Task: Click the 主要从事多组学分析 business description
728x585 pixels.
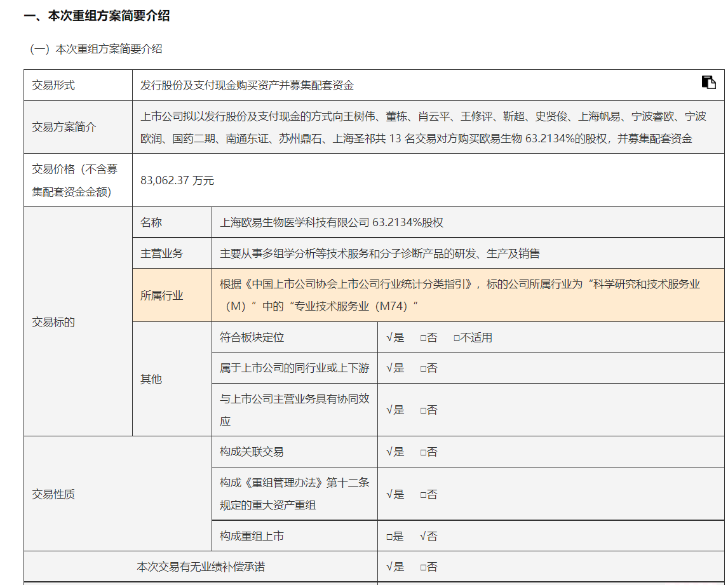Action: pos(380,253)
